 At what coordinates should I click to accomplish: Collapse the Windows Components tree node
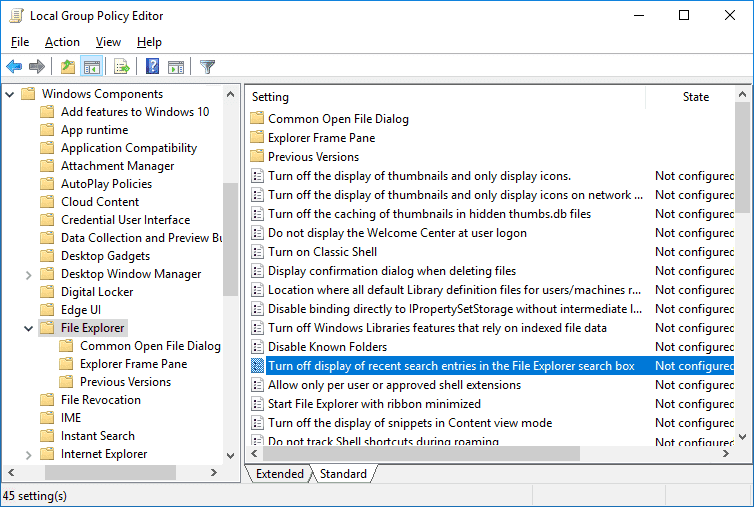tap(10, 94)
